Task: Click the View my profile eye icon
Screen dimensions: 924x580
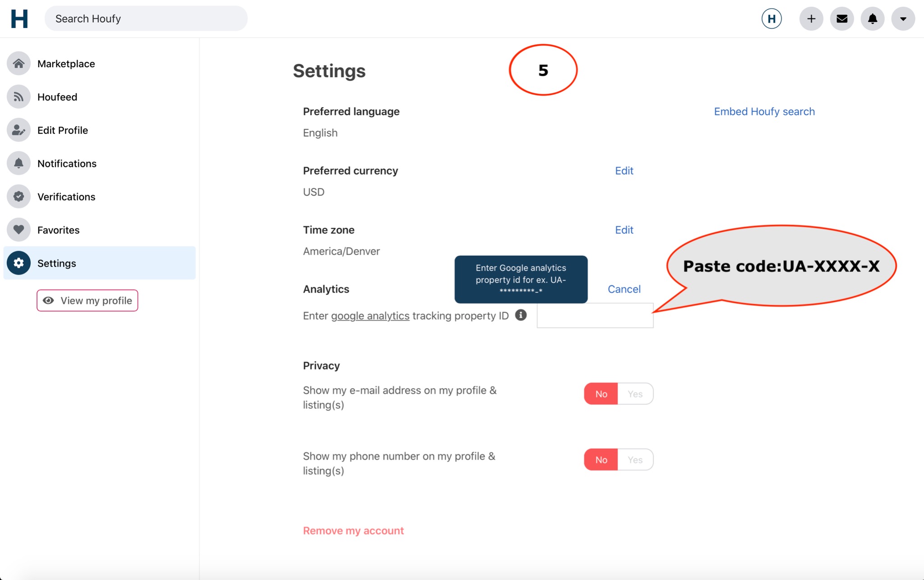Action: (49, 299)
